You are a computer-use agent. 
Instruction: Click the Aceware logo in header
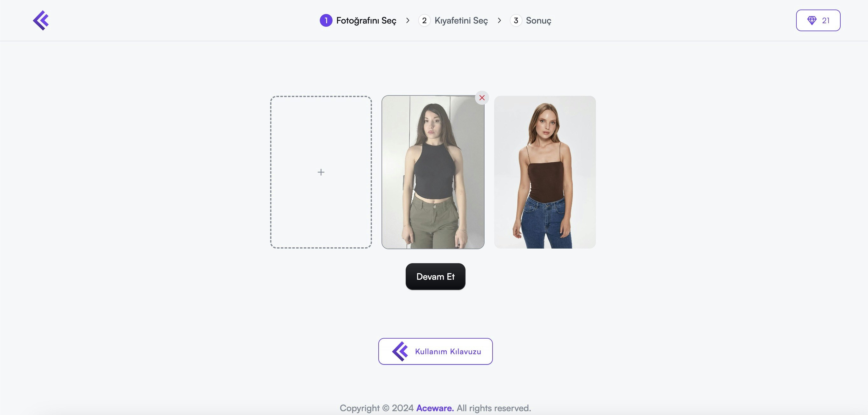coord(41,20)
